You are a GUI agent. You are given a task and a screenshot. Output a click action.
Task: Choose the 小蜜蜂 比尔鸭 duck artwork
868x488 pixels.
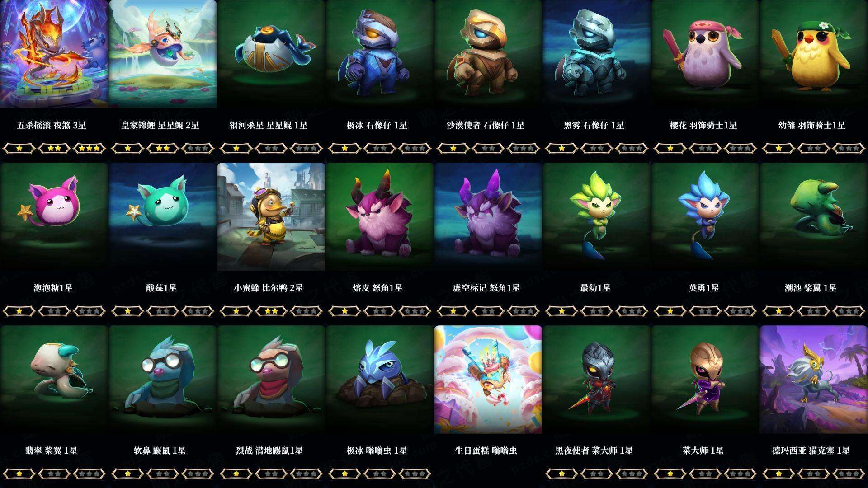pos(271,217)
